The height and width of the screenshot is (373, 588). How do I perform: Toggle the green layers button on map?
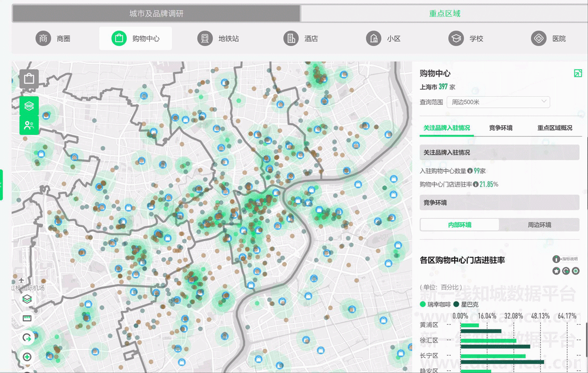click(29, 105)
